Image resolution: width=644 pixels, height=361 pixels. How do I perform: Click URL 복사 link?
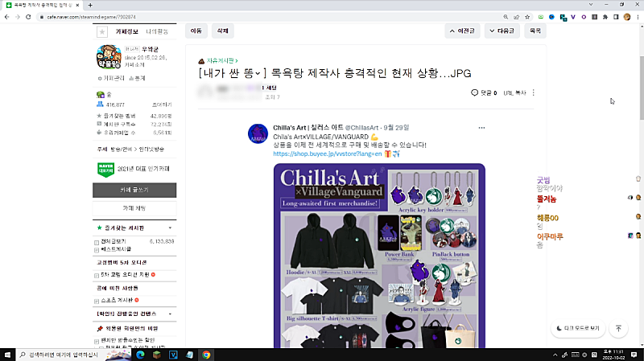[x=514, y=92]
